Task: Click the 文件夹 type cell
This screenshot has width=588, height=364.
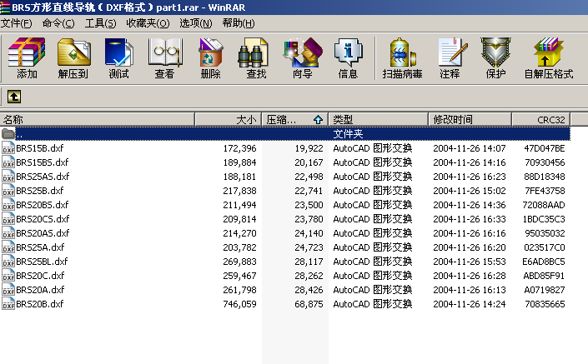Action: (348, 134)
